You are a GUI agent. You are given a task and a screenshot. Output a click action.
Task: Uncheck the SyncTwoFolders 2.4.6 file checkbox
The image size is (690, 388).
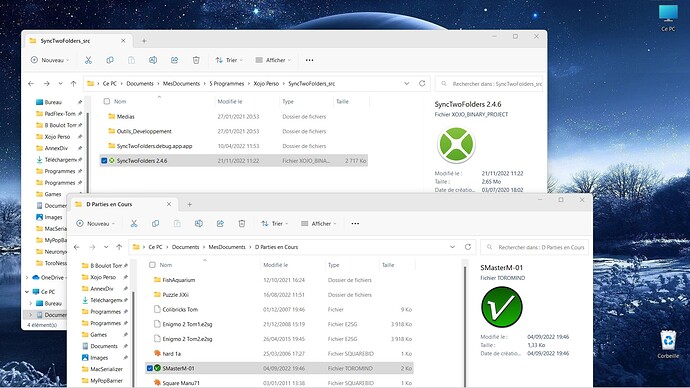[104, 161]
